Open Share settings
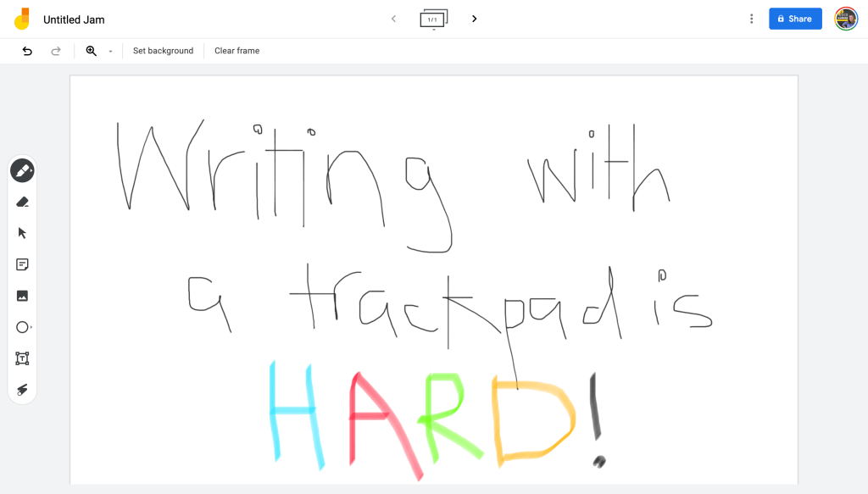868x494 pixels. click(794, 18)
